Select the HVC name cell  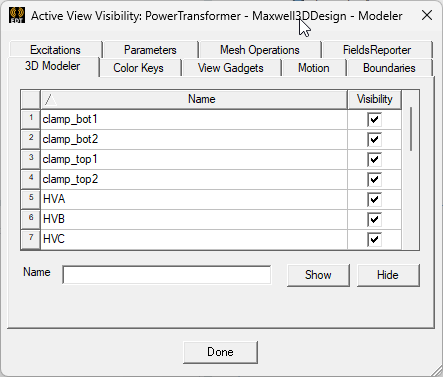coord(194,239)
